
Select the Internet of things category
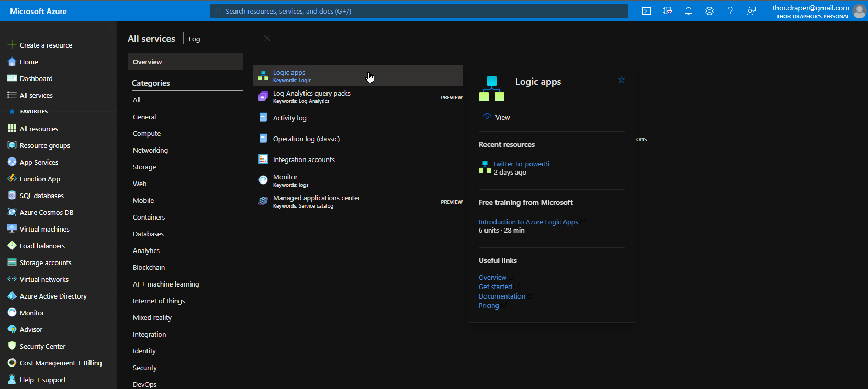pos(159,301)
